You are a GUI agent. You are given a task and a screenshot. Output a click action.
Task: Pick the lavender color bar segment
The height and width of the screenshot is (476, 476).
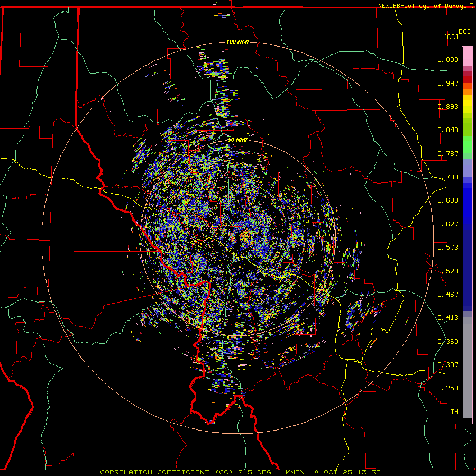pyautogui.click(x=467, y=168)
